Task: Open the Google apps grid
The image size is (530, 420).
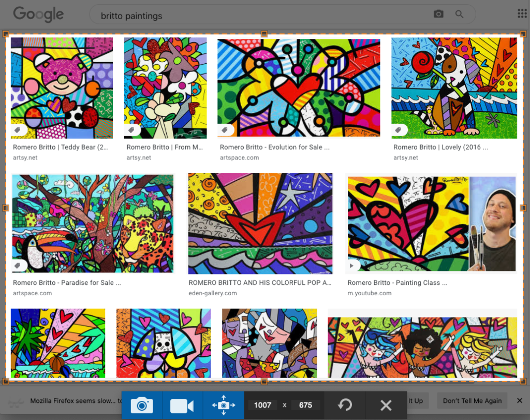Action: 522,14
